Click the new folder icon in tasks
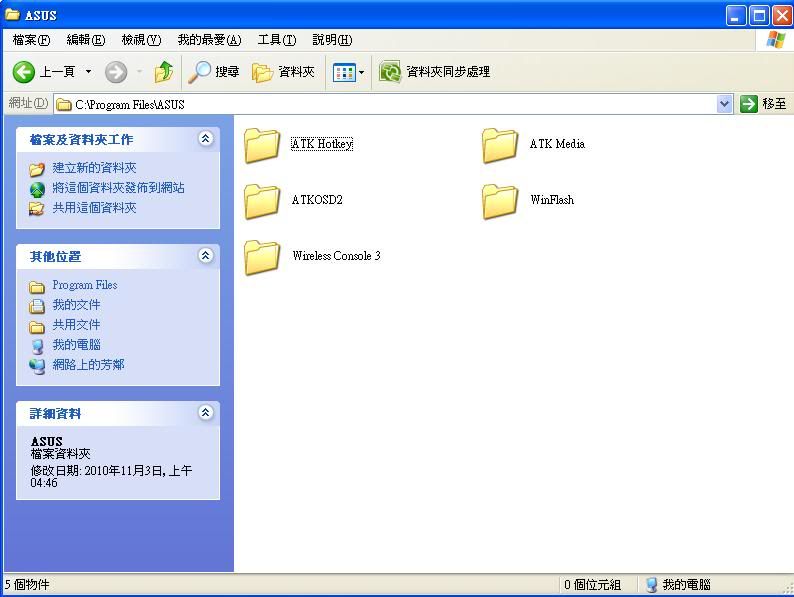This screenshot has width=794, height=597. click(x=36, y=169)
